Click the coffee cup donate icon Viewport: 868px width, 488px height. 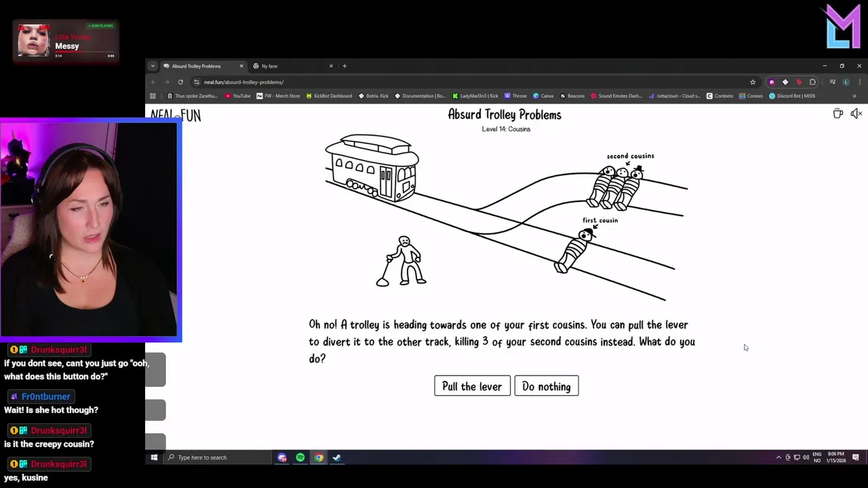[838, 113]
